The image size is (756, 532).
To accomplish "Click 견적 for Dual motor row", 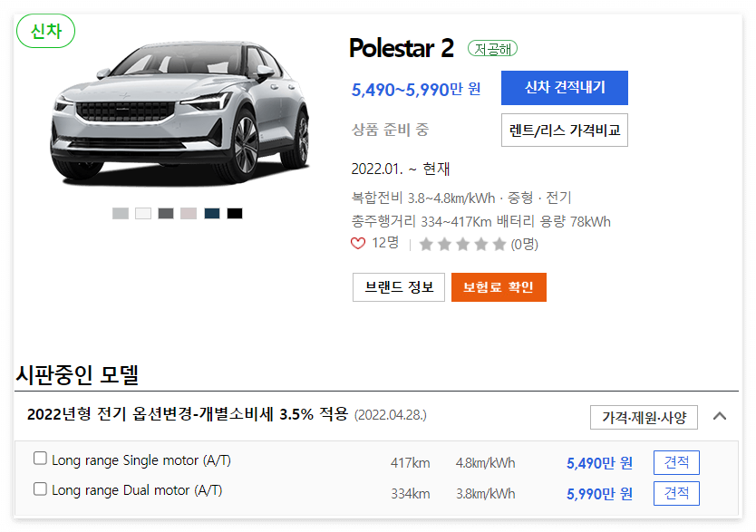I will pyautogui.click(x=676, y=493).
